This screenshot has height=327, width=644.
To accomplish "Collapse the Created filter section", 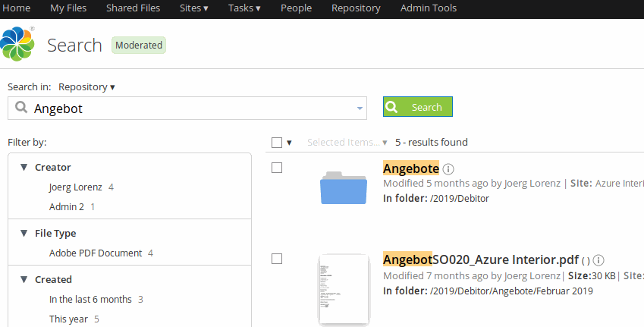I will coord(24,279).
